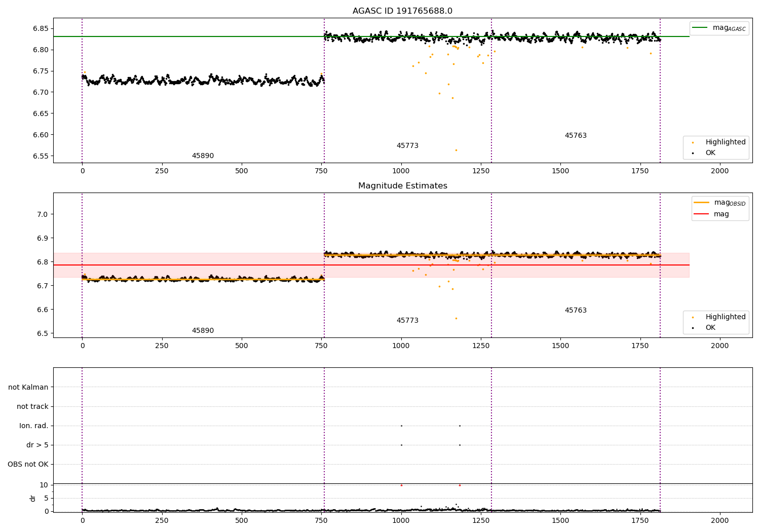Click the 1250 x-tick under the AGASC ID plot
Viewport: 760px width, 532px height.
[x=481, y=171]
